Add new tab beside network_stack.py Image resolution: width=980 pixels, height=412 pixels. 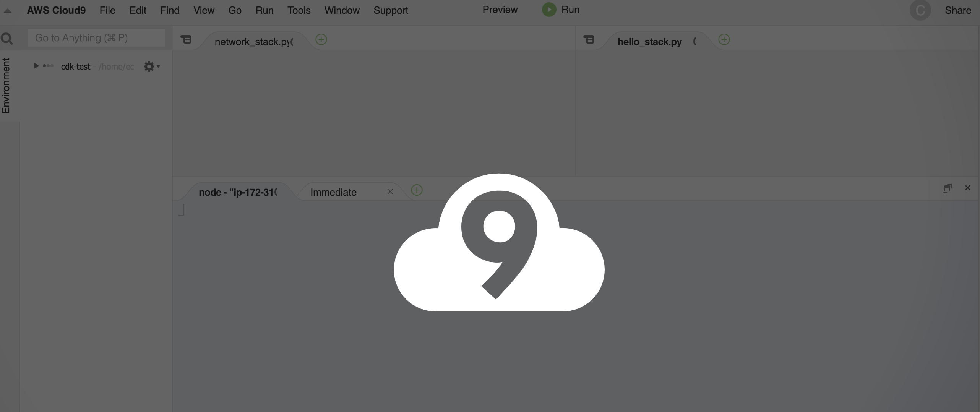tap(321, 39)
